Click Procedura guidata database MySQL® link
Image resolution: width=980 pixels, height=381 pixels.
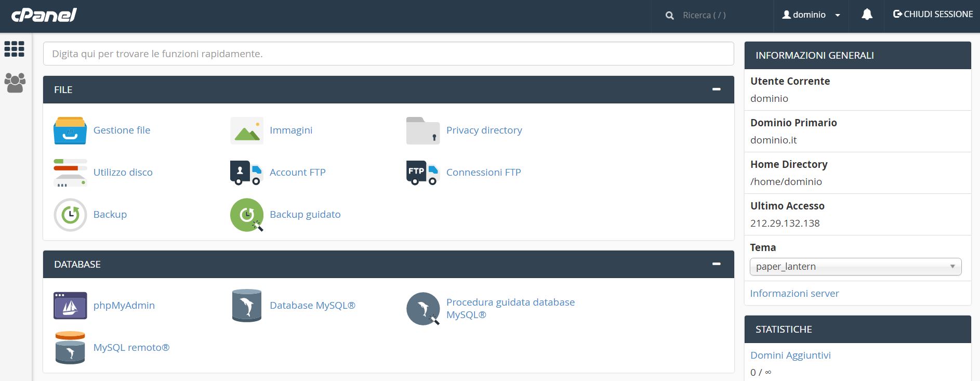click(511, 309)
